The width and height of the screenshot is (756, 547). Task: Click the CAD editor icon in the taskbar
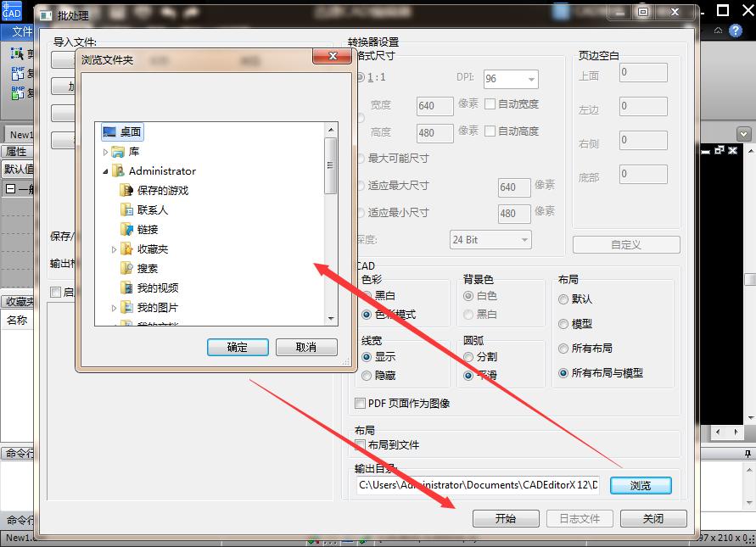(x=11, y=11)
